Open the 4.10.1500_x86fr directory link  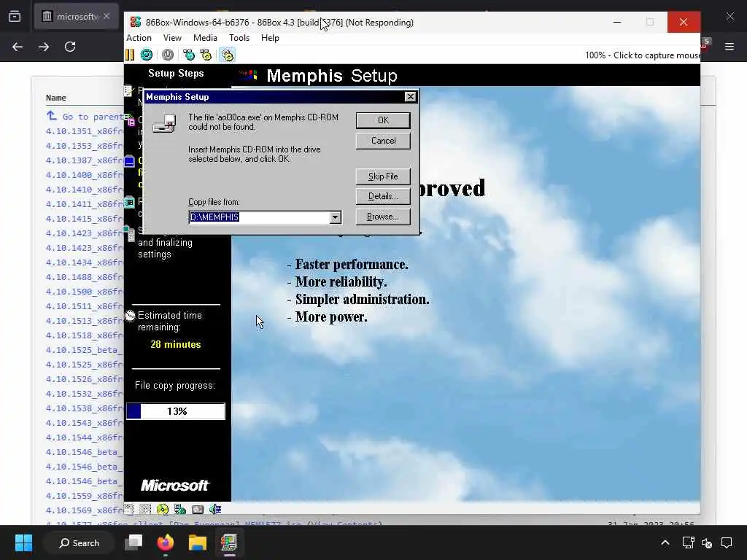tap(85, 292)
